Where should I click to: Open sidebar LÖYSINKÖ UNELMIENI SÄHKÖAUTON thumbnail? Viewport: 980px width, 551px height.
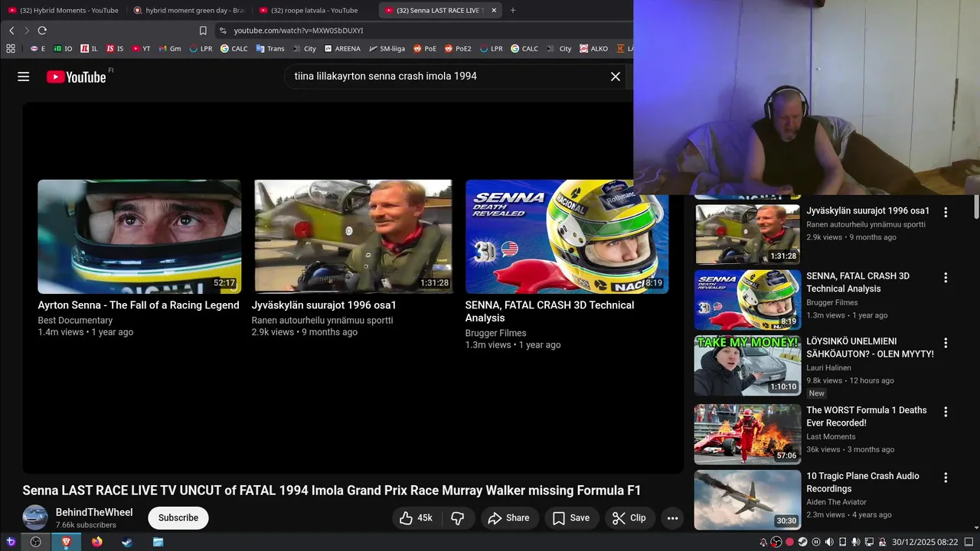point(748,366)
